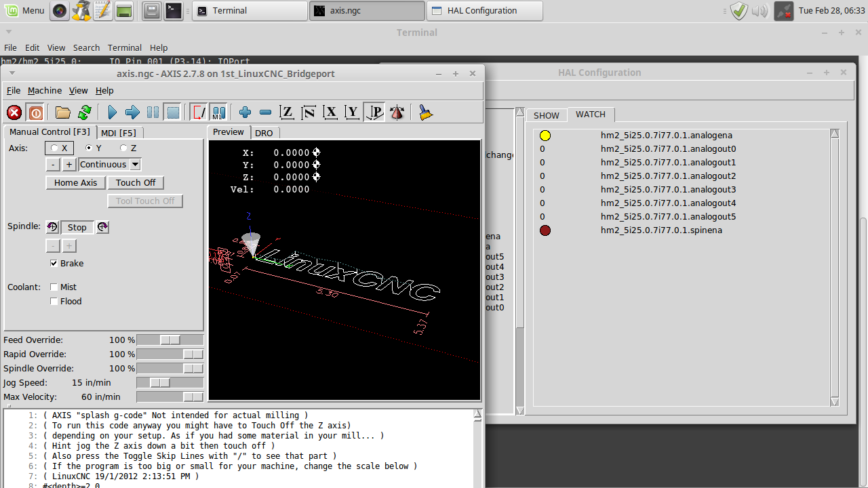Switch to HAL Configuration in the taskbar
This screenshot has width=868, height=488.
tap(485, 10)
